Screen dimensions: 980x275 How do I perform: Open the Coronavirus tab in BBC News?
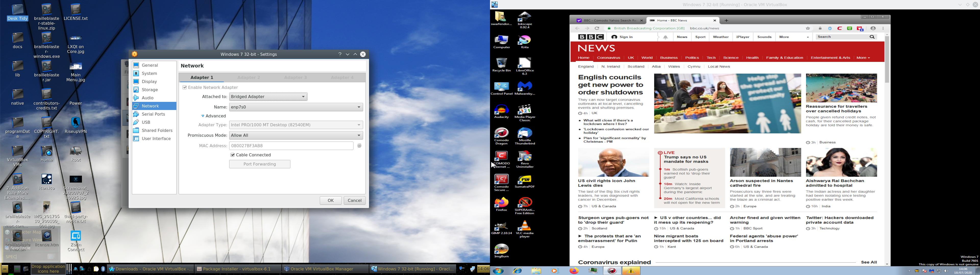tap(608, 58)
